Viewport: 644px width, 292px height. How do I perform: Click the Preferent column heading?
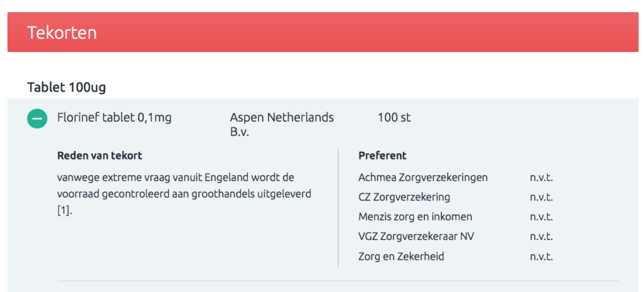(x=382, y=155)
